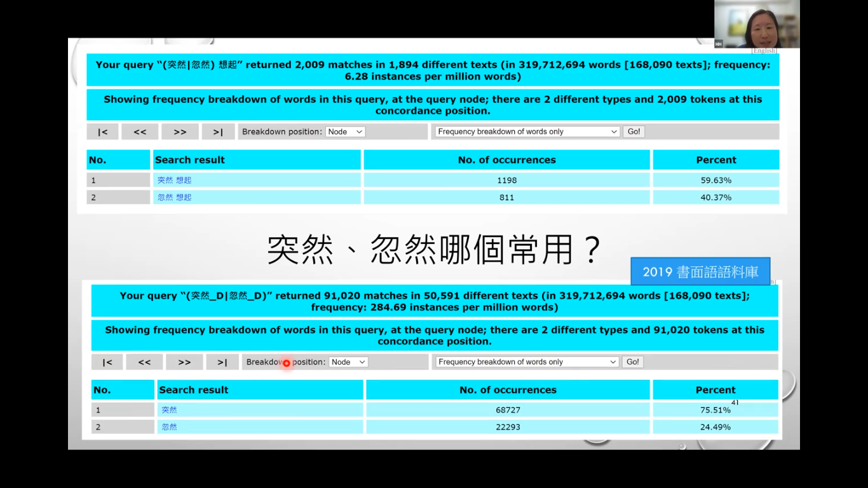This screenshot has width=868, height=488.
Task: Open the 突然 想起 search result link
Action: pyautogui.click(x=174, y=180)
